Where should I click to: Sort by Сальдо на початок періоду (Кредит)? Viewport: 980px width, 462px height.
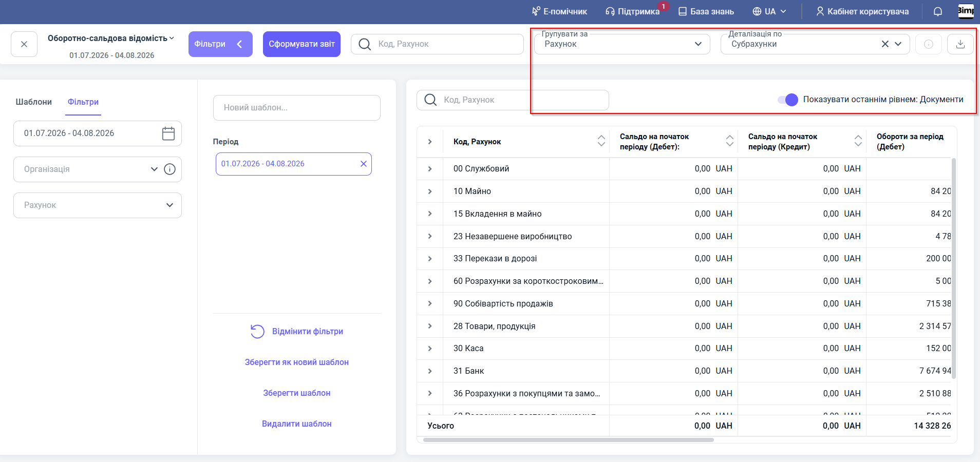point(858,141)
